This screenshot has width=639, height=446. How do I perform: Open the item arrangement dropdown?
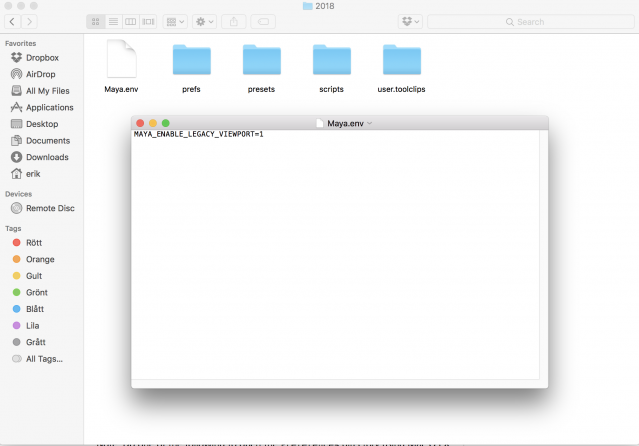(175, 22)
